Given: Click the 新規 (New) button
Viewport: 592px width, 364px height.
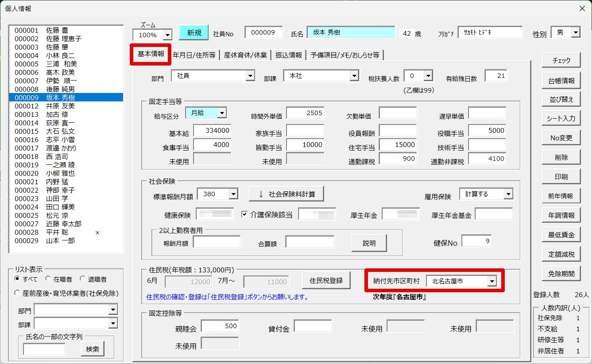Looking at the screenshot, I should coord(193,32).
